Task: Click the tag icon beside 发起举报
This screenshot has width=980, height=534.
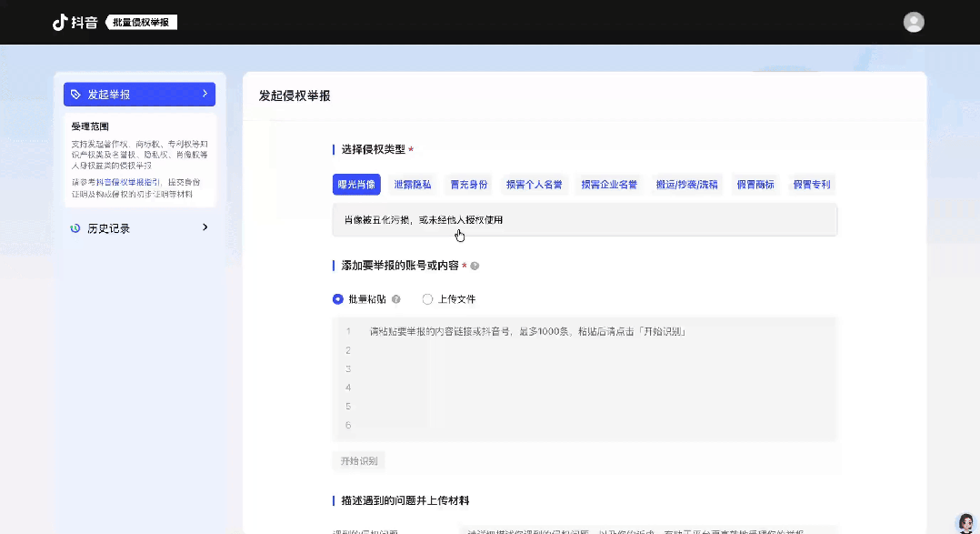Action: [x=75, y=95]
